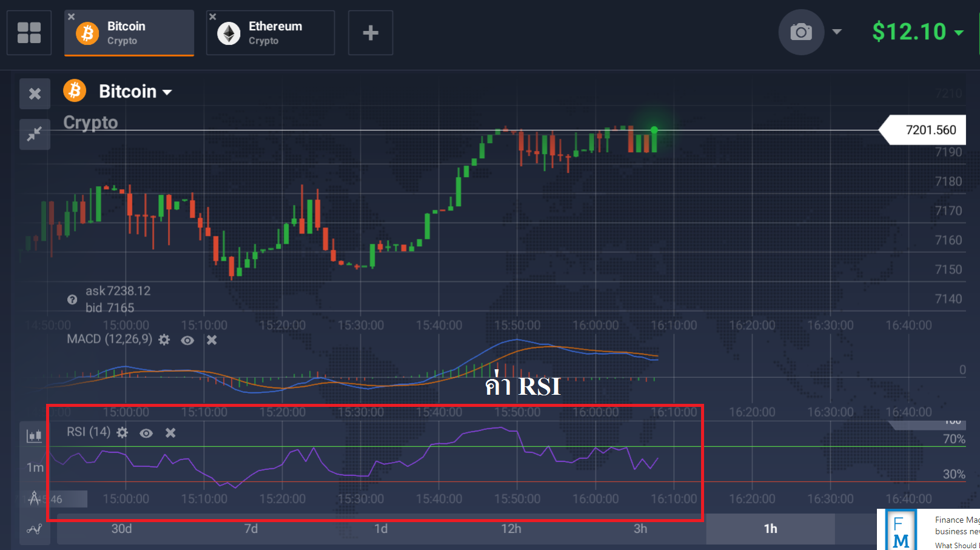The image size is (980, 550).
Task: Click the candlestick chart type icon
Action: (x=35, y=435)
